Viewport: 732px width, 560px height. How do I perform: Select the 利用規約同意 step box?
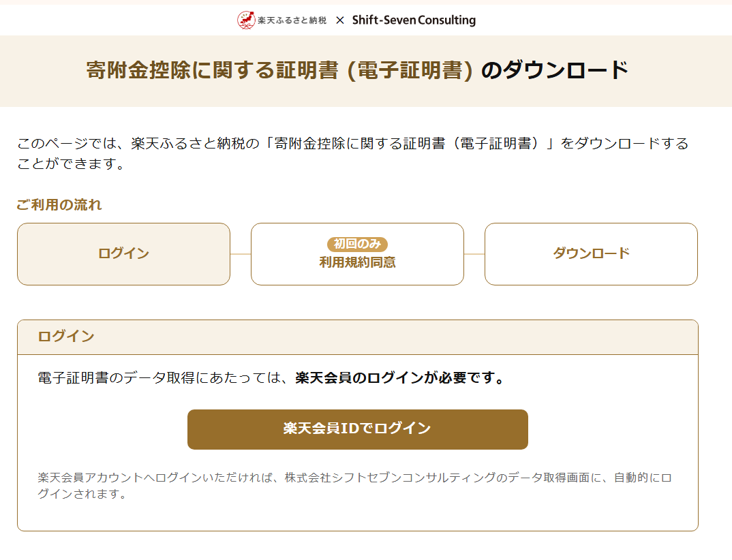tap(357, 262)
